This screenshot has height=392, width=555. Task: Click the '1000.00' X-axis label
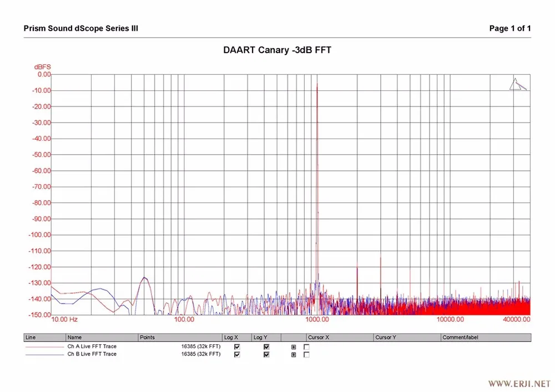pos(317,319)
